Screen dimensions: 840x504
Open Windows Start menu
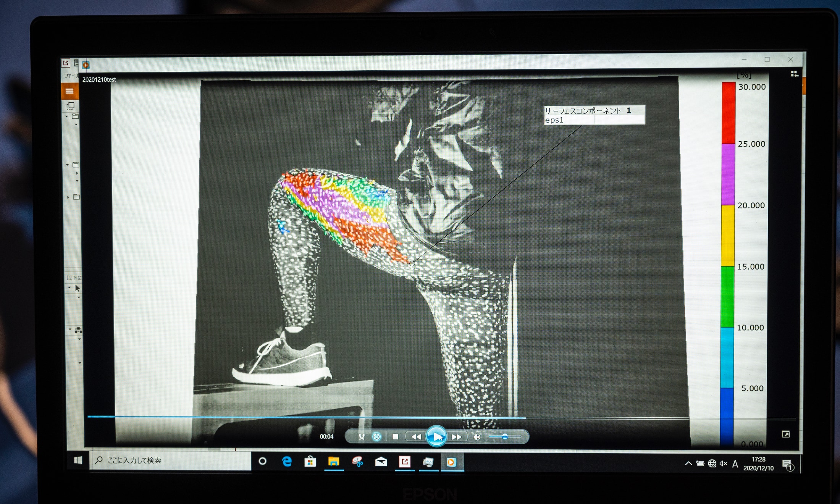(x=78, y=460)
